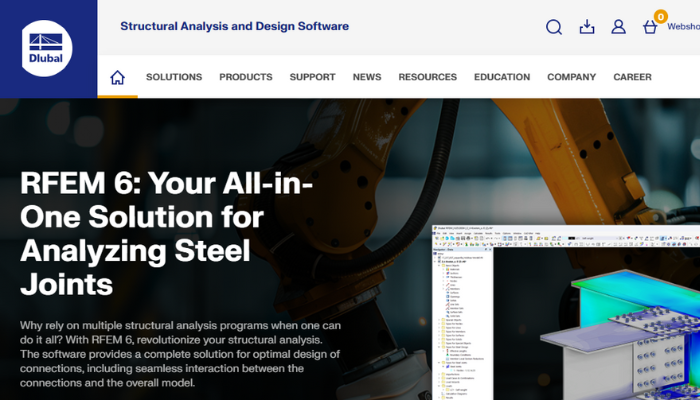Click the orange cart count badge

click(x=660, y=16)
